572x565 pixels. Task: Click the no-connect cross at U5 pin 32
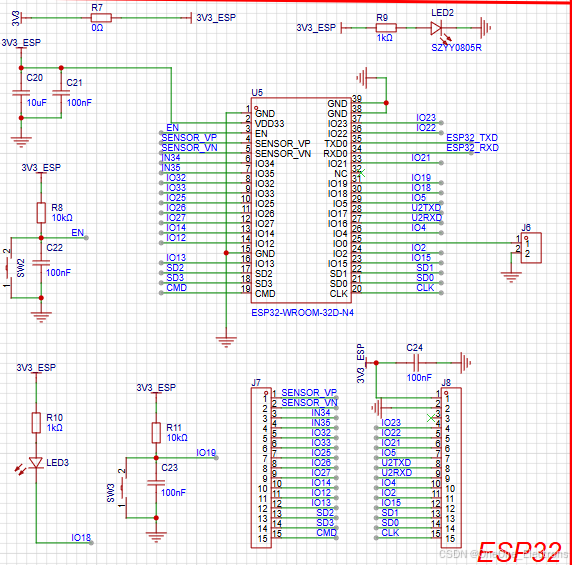[361, 173]
